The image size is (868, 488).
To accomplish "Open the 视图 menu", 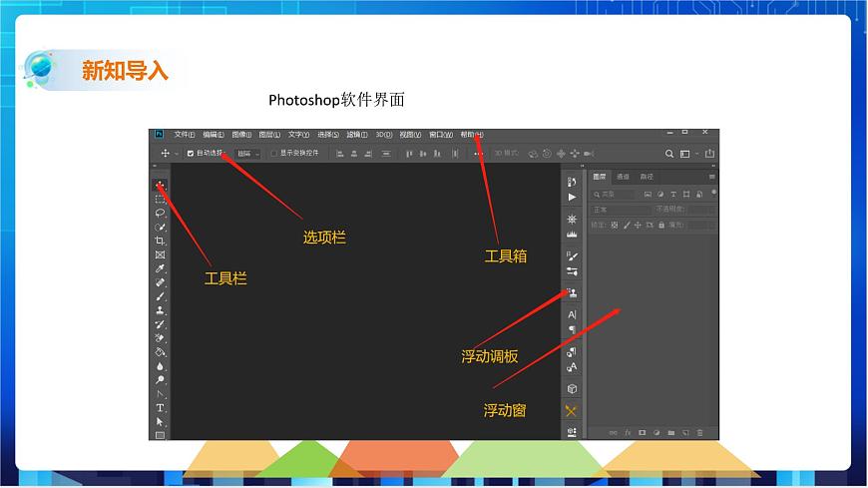I will (x=410, y=135).
